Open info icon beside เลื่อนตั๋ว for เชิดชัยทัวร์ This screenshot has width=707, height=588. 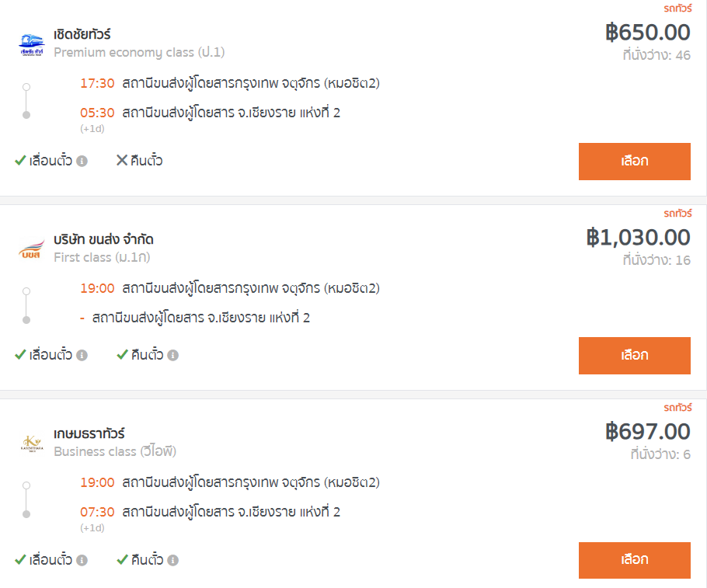82,161
